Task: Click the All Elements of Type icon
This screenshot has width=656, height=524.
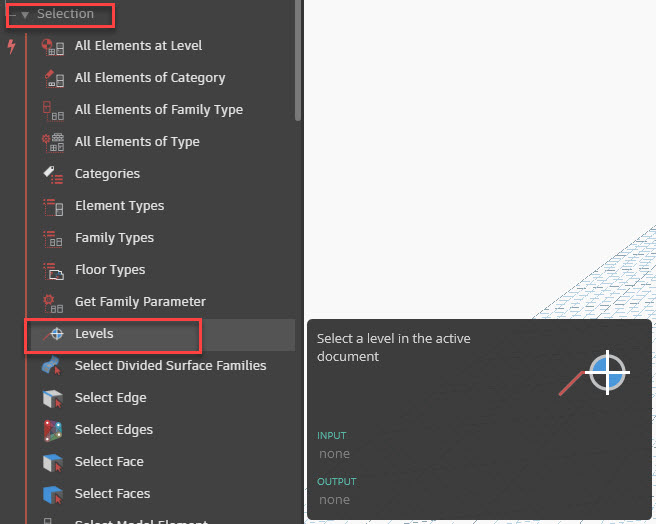Action: (53, 143)
